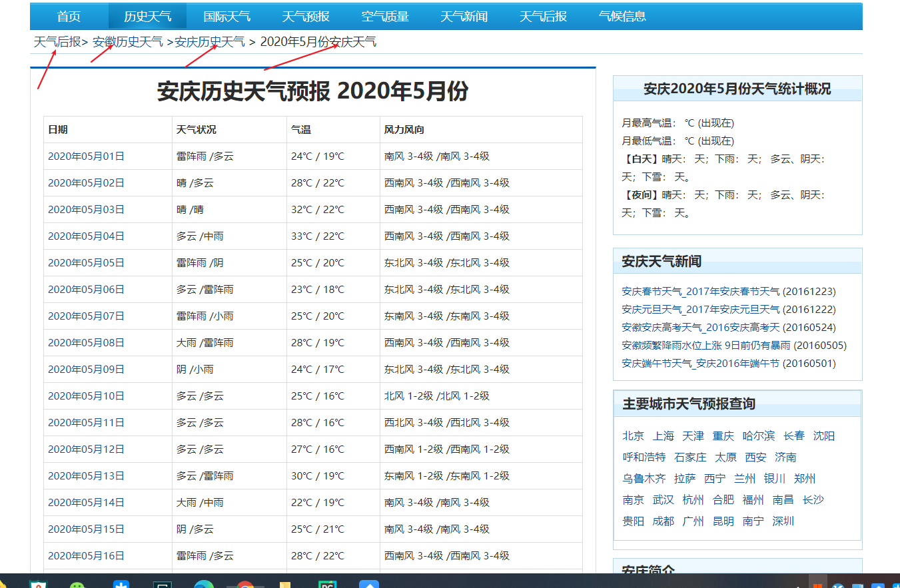Open Chrome from the Windows taskbar
Viewport: 900px width, 588px height.
[245, 584]
